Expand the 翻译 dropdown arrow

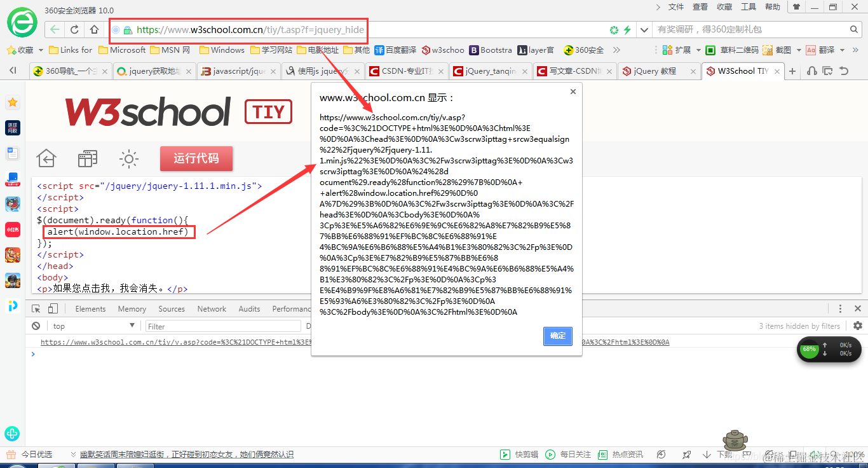[842, 50]
